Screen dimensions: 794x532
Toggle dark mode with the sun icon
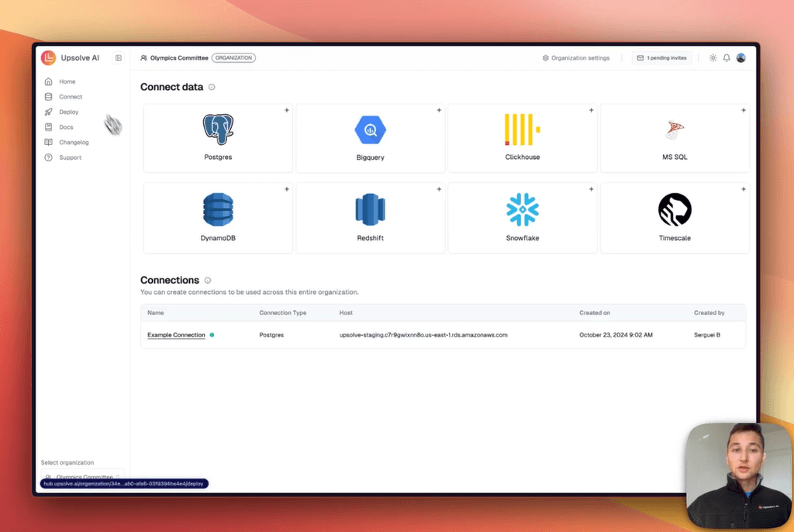712,57
